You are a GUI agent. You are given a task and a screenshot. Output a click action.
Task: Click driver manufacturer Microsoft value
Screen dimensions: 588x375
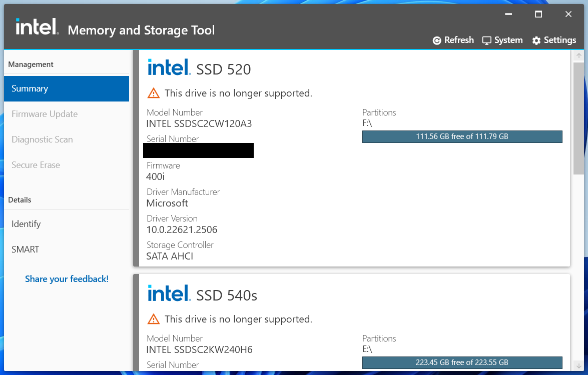click(167, 203)
